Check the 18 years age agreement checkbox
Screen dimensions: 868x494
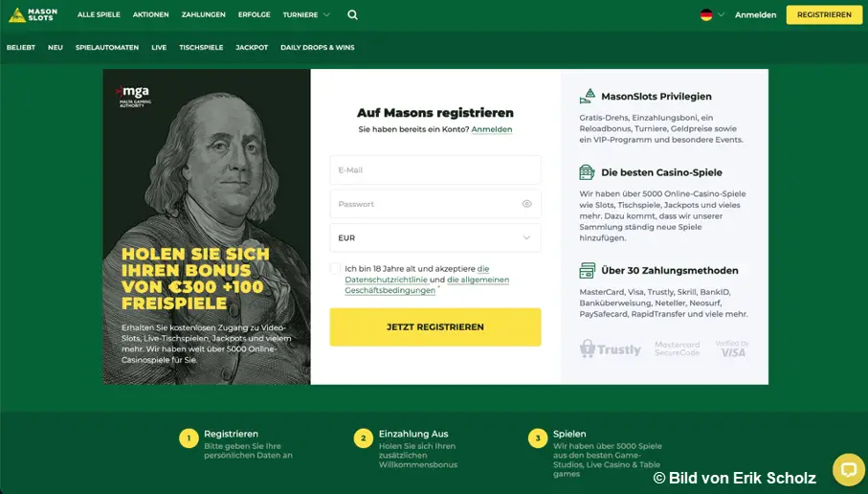click(335, 269)
